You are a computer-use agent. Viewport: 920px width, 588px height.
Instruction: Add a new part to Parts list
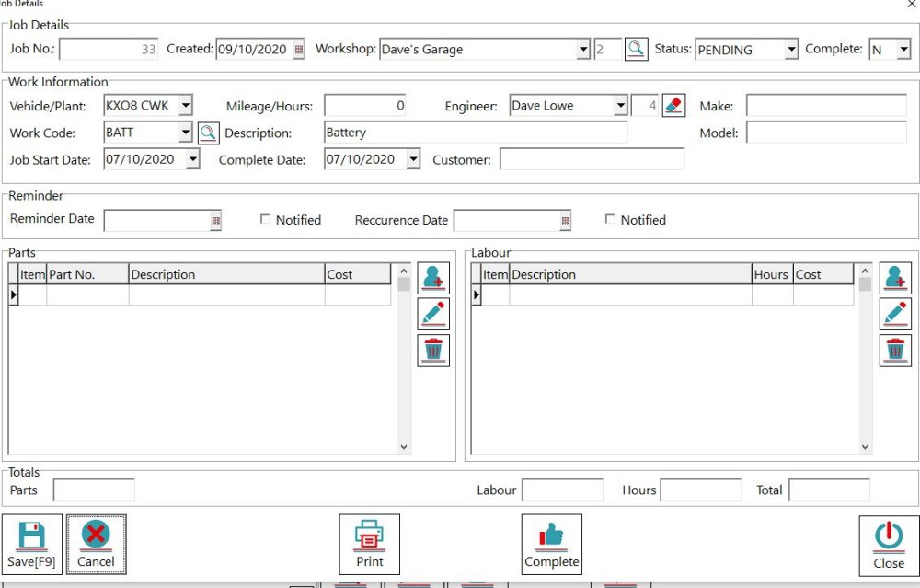(433, 278)
